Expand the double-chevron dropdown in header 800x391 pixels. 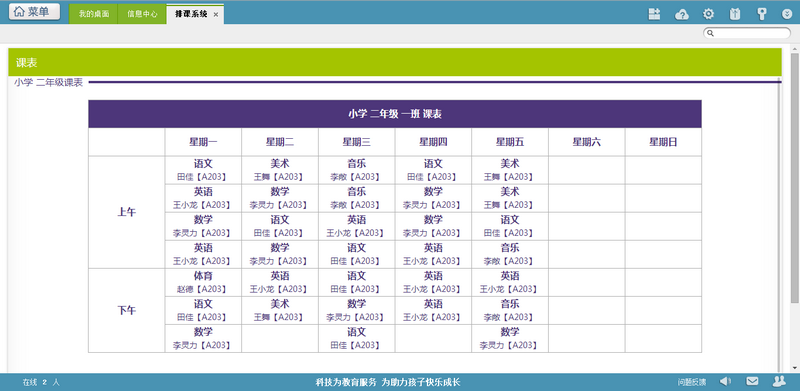(x=787, y=14)
